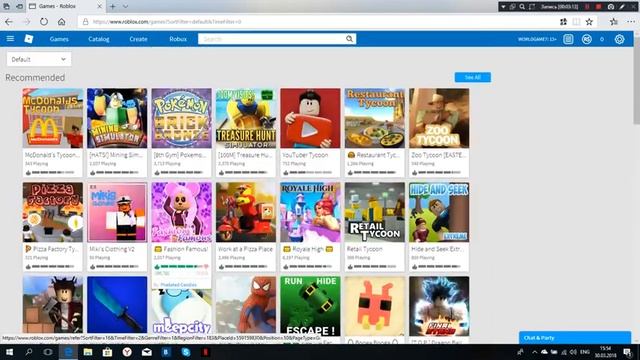
Task: Go to the browser home page icon
Action: pos(61,22)
